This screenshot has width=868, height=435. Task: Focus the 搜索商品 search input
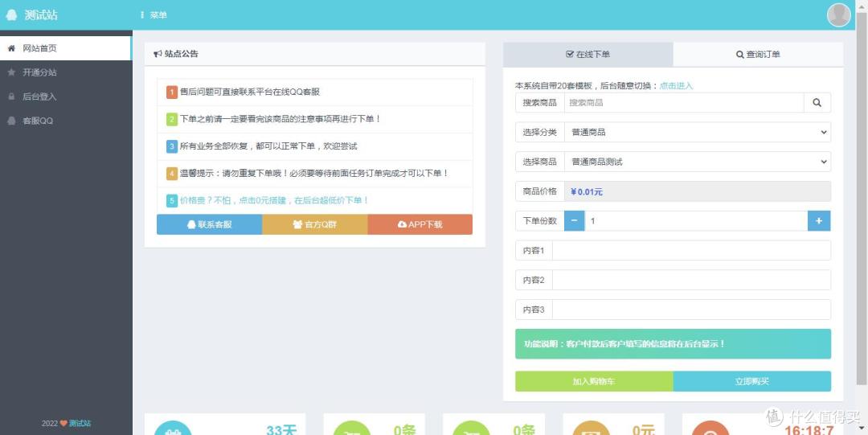(684, 102)
